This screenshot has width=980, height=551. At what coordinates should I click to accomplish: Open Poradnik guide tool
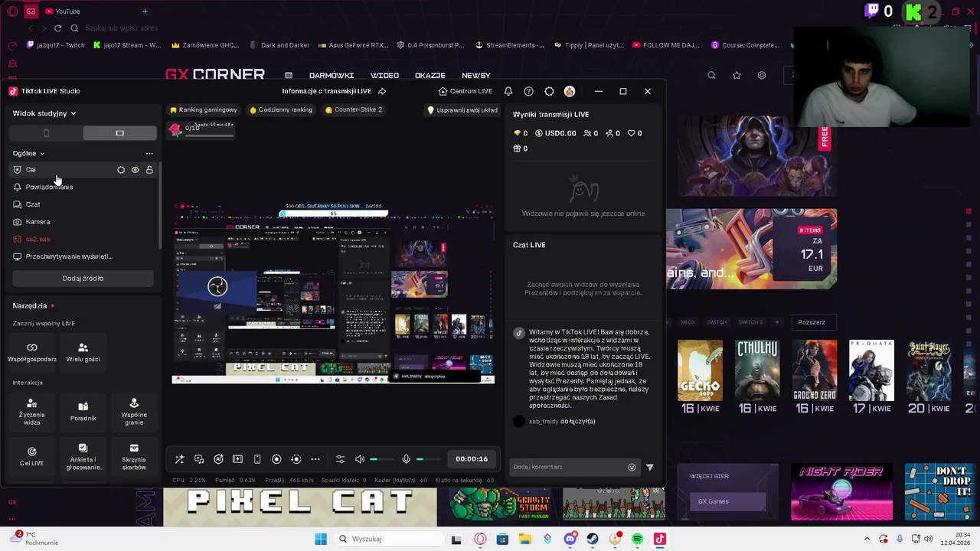[x=83, y=411]
